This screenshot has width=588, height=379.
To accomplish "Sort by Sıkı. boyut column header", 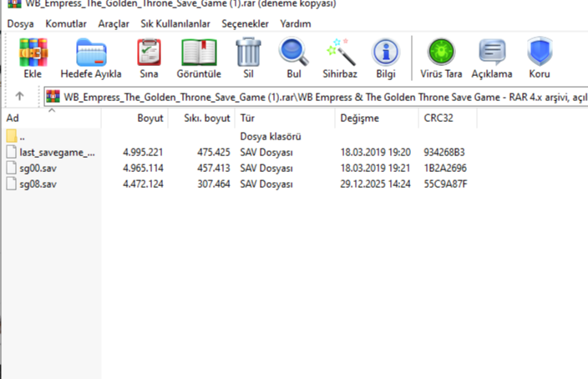I will coord(201,118).
